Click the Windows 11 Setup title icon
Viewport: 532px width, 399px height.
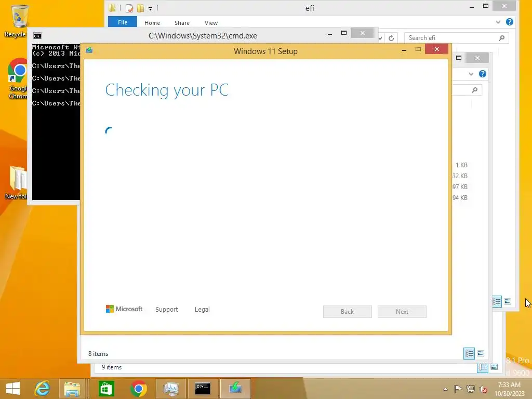tap(89, 50)
